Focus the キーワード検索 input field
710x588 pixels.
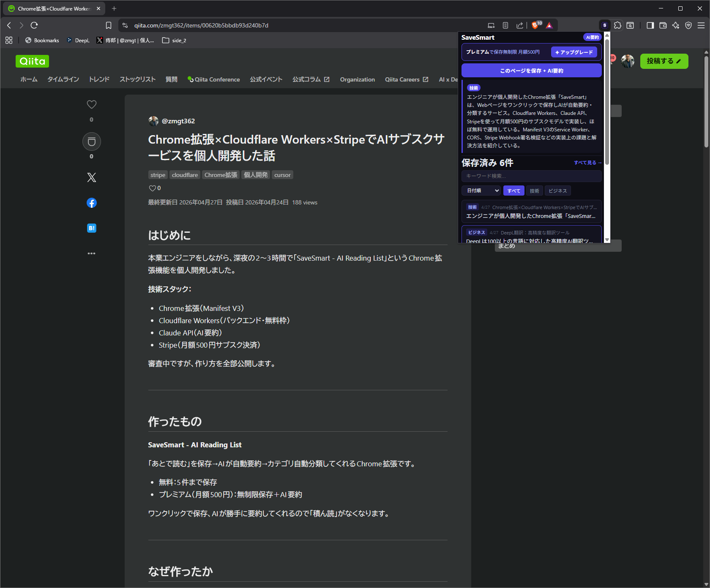coord(531,176)
